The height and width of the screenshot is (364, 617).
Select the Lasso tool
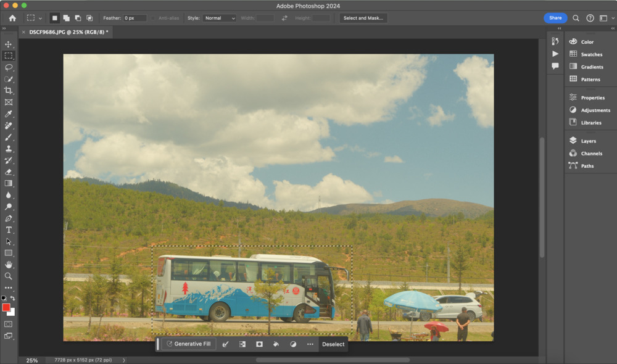pos(9,67)
